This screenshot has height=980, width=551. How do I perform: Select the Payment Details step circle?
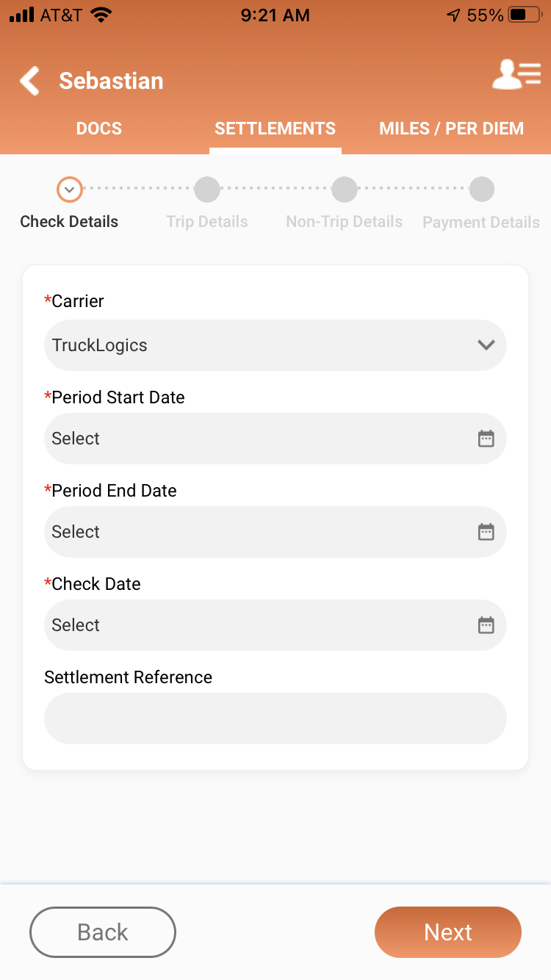click(x=481, y=190)
